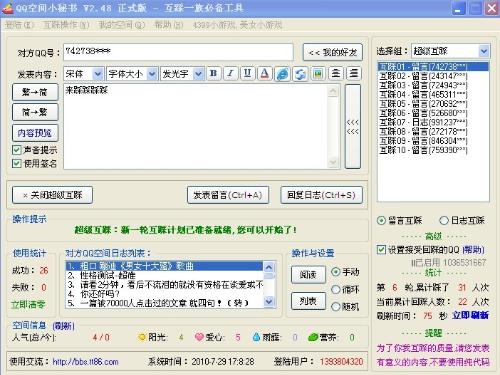Select the 日志互踩 radio button
Screen dimensions: 500x375
coord(444,220)
